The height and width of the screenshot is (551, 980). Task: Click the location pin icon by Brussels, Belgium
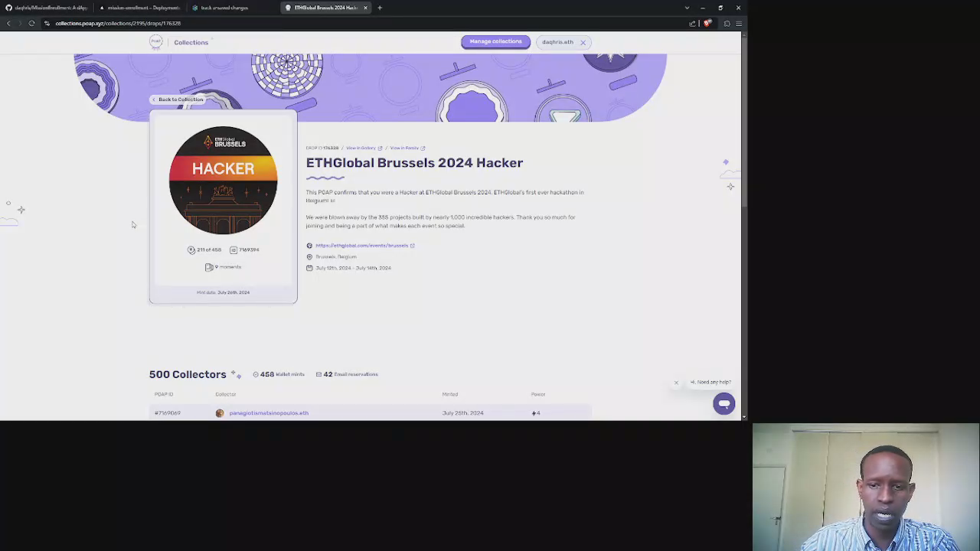(x=309, y=257)
